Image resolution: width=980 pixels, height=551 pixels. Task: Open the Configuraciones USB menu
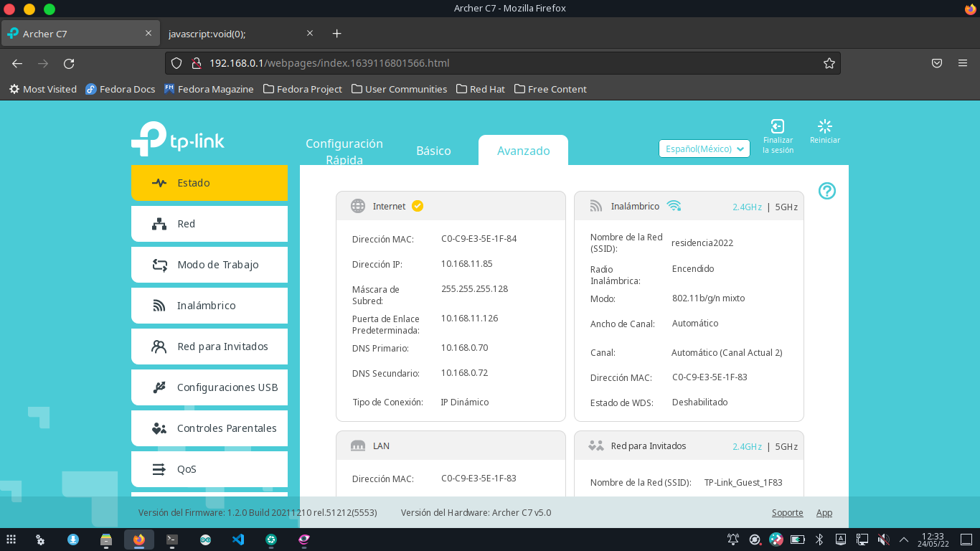[209, 387]
